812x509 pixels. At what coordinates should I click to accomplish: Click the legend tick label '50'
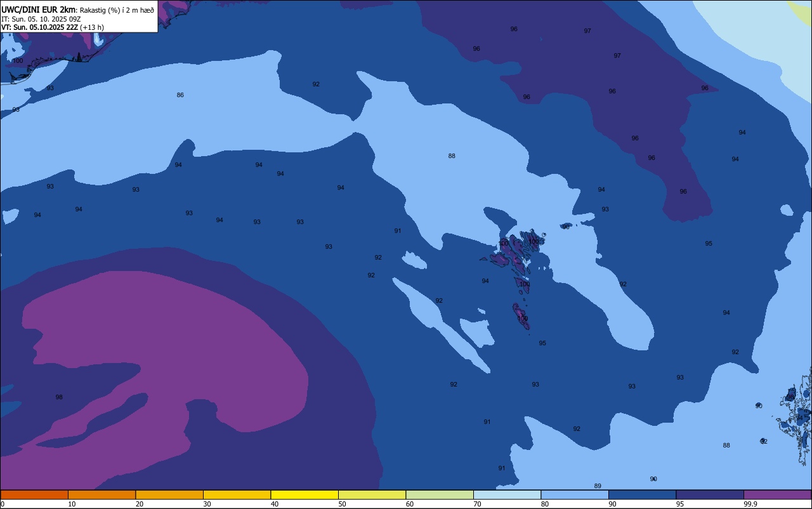(x=342, y=504)
